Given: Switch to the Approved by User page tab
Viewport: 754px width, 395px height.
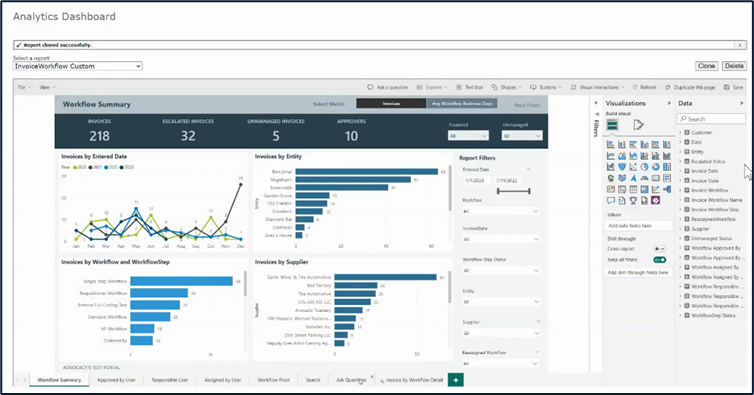Looking at the screenshot, I should (116, 380).
